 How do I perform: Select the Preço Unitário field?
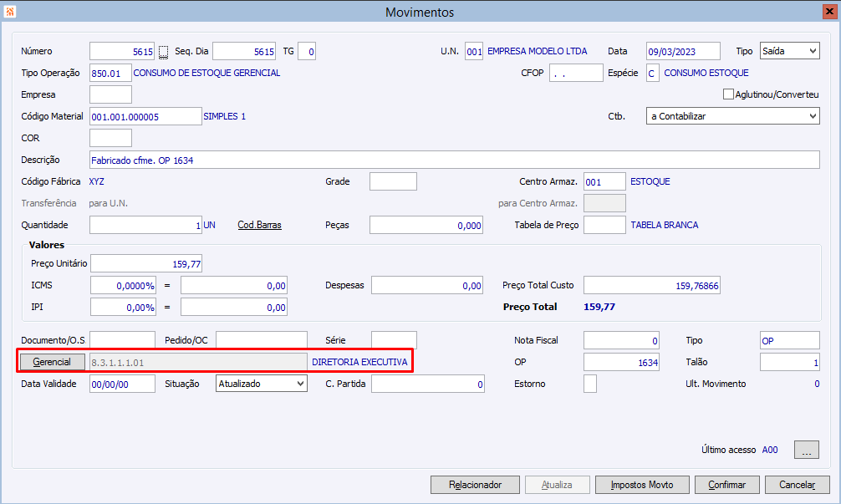(146, 263)
